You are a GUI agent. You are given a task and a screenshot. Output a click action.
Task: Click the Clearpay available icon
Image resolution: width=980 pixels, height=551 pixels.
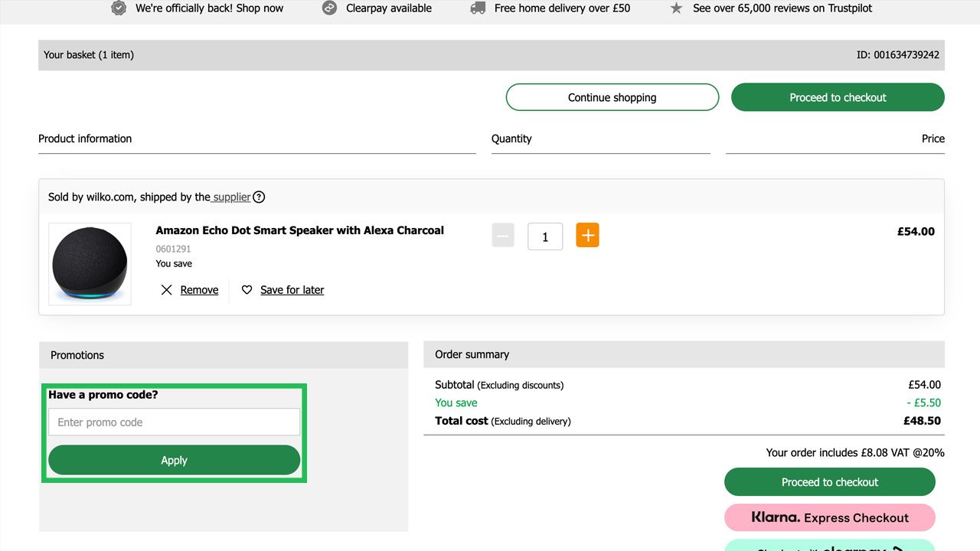tap(329, 8)
